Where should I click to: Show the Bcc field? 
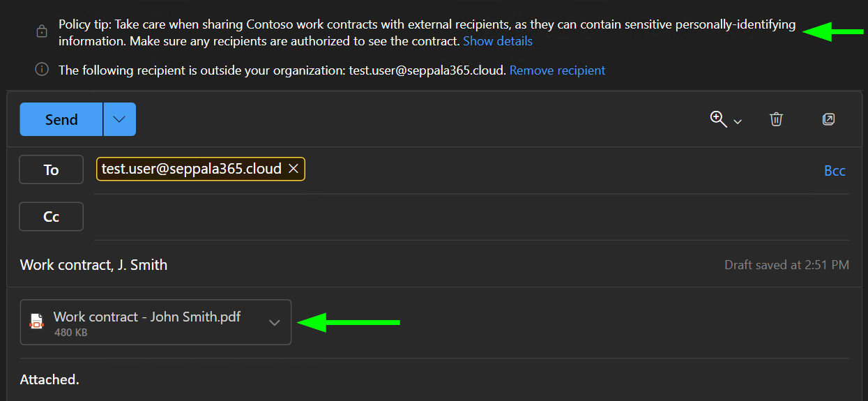coord(834,171)
